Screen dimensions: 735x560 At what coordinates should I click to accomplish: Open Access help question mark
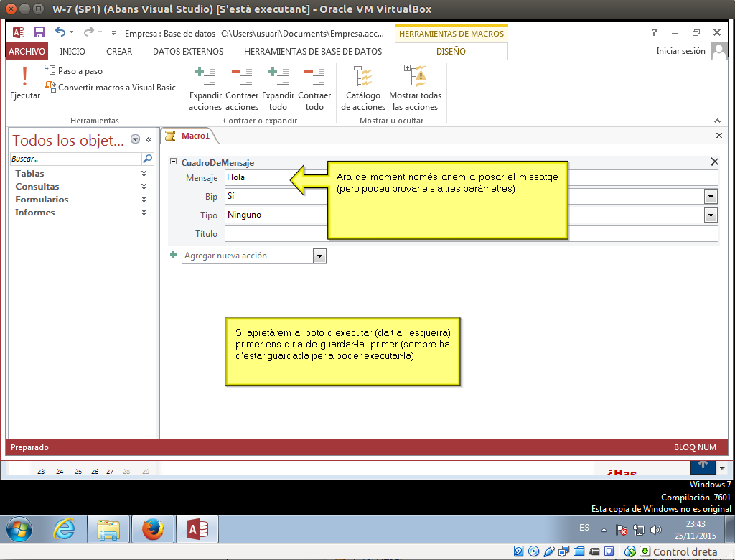[654, 32]
